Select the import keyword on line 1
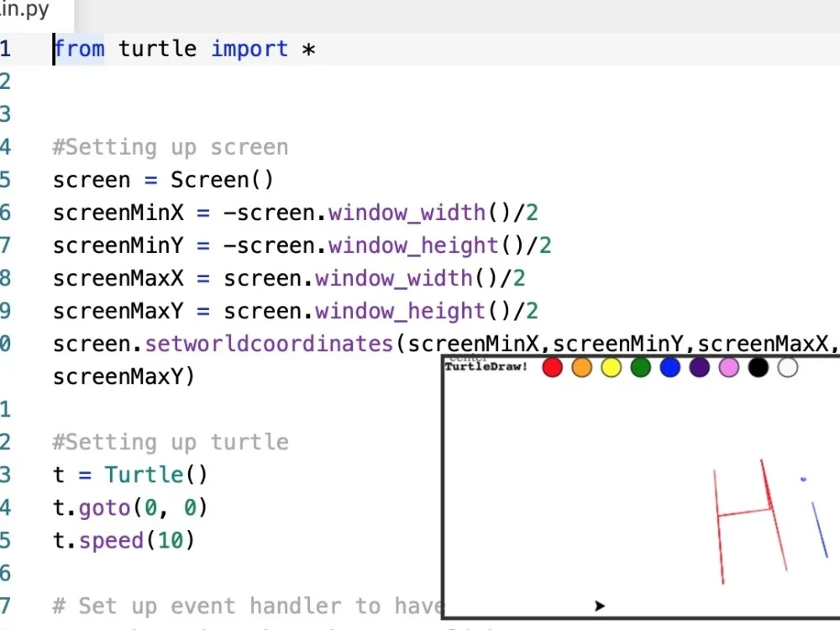Screen dimensions: 840x630 tap(249, 49)
